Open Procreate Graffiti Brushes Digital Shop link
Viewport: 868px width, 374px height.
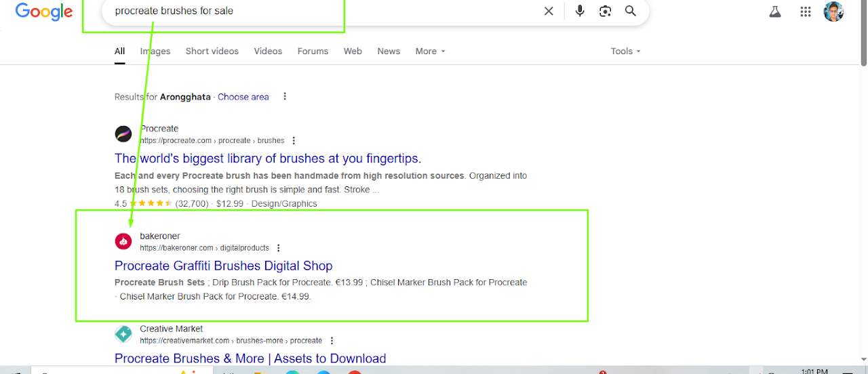click(x=223, y=266)
